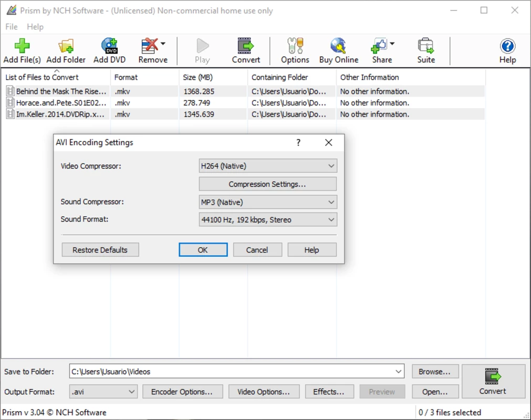Open the Options tool
Viewport: 531px width, 420px height.
point(295,51)
